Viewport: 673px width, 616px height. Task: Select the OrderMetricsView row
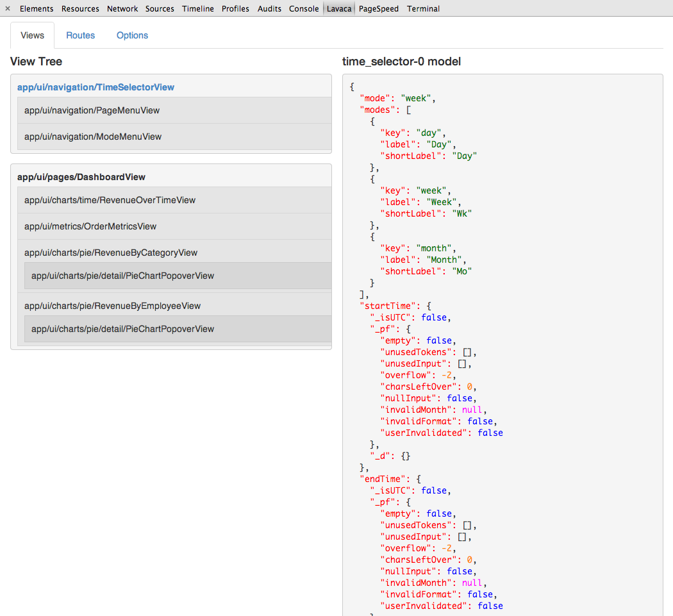[x=174, y=226]
